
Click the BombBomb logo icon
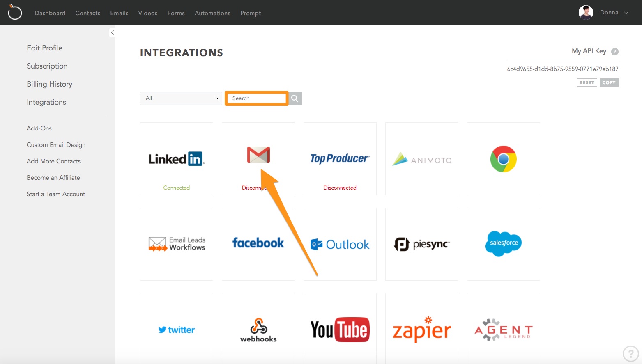click(x=14, y=12)
